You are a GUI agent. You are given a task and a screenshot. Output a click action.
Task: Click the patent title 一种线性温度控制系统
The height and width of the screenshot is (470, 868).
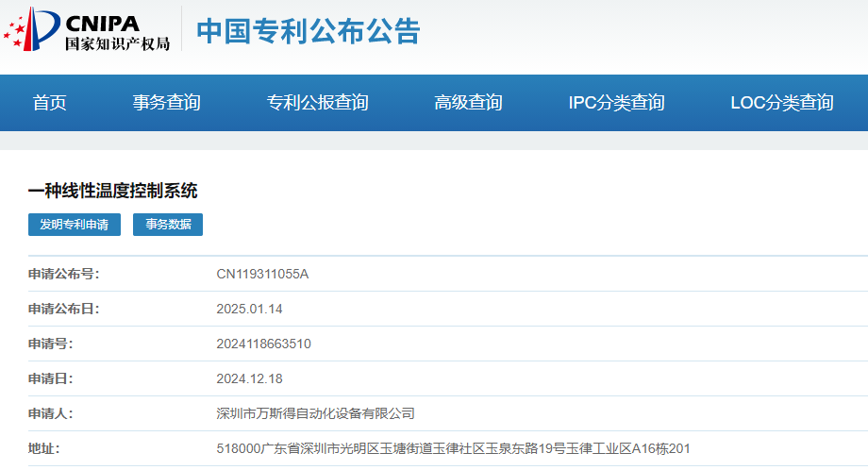click(x=113, y=191)
